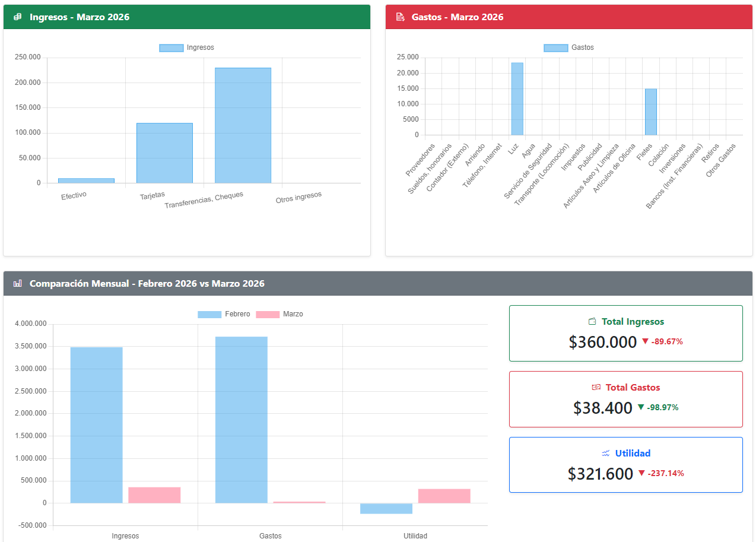Click the Total Gastos label
Image resolution: width=756 pixels, height=542 pixels.
click(633, 388)
